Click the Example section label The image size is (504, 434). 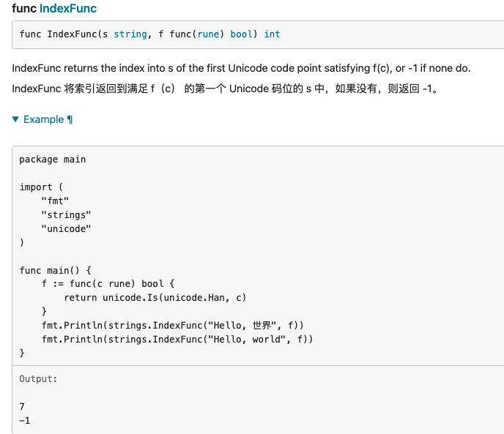click(43, 119)
